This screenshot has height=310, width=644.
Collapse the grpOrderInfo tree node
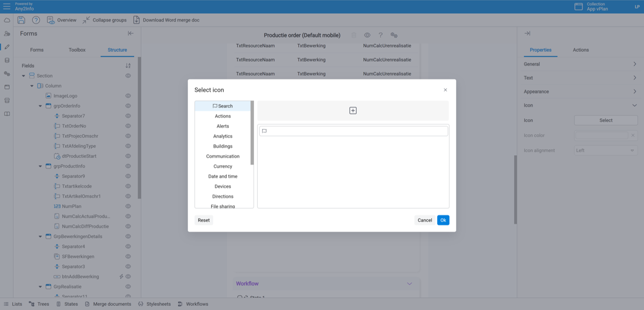[x=41, y=106]
